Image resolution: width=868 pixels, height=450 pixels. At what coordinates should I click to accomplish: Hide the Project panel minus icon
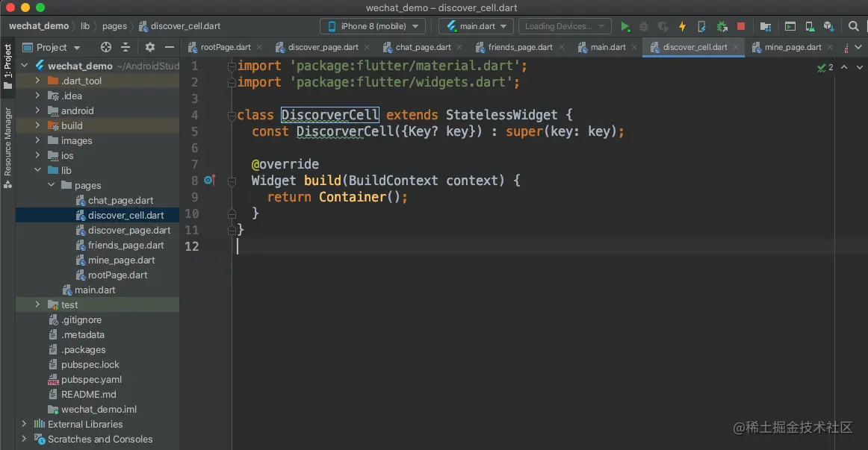tap(170, 47)
